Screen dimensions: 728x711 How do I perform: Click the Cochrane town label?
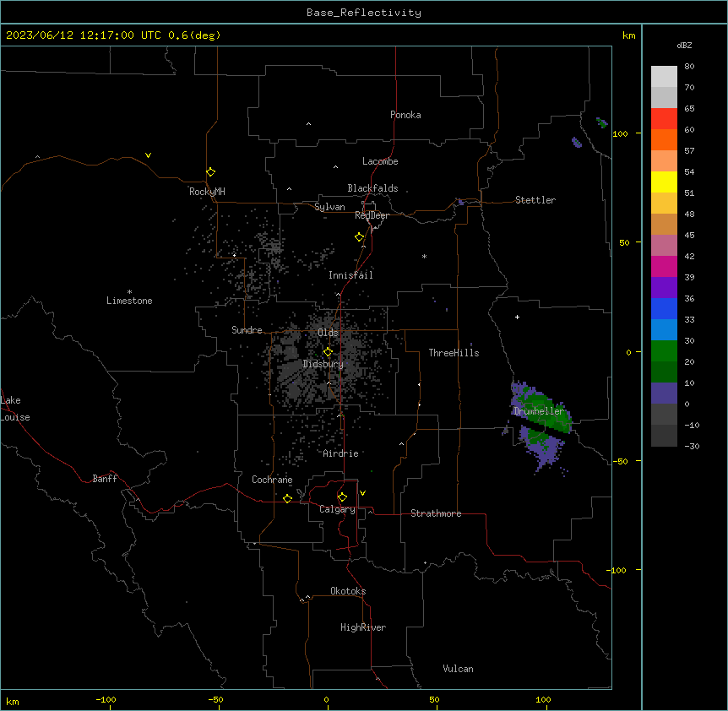click(272, 480)
